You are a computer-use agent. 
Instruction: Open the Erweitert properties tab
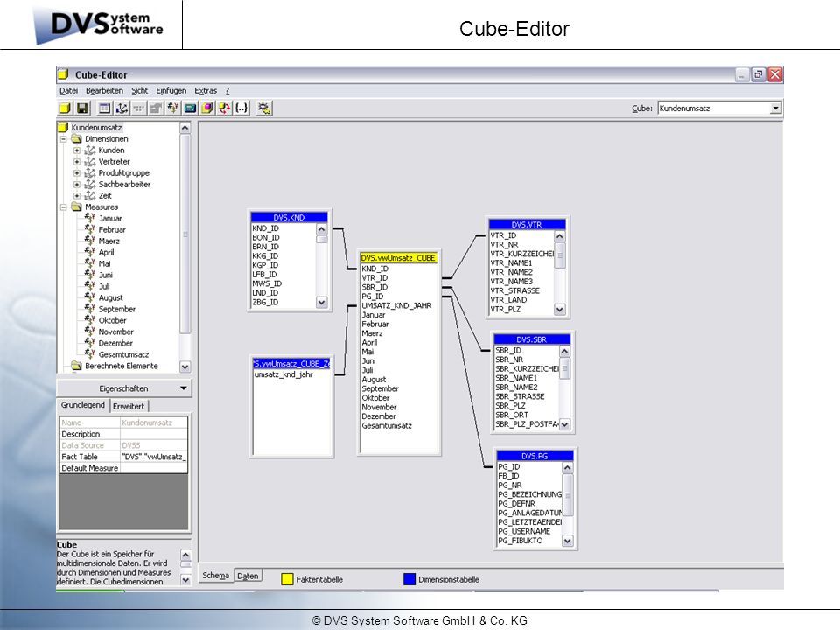click(129, 406)
